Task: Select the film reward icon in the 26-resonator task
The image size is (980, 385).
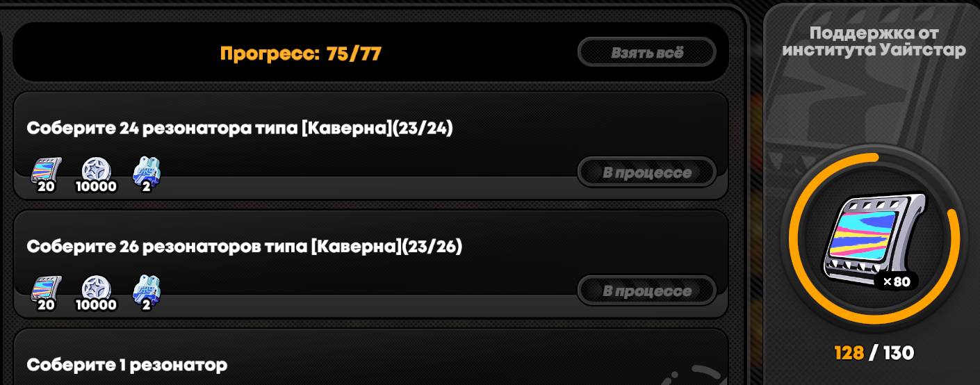Action: (x=46, y=290)
